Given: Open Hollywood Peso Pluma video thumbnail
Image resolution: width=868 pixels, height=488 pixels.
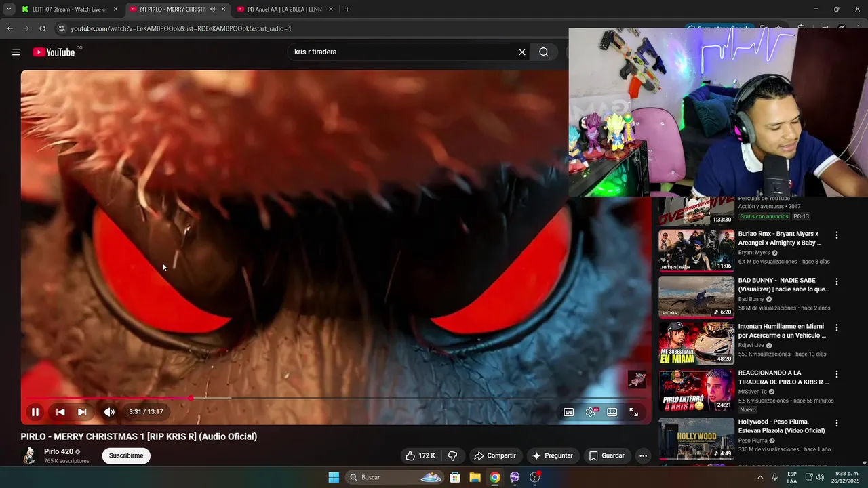Looking at the screenshot, I should pos(696,439).
